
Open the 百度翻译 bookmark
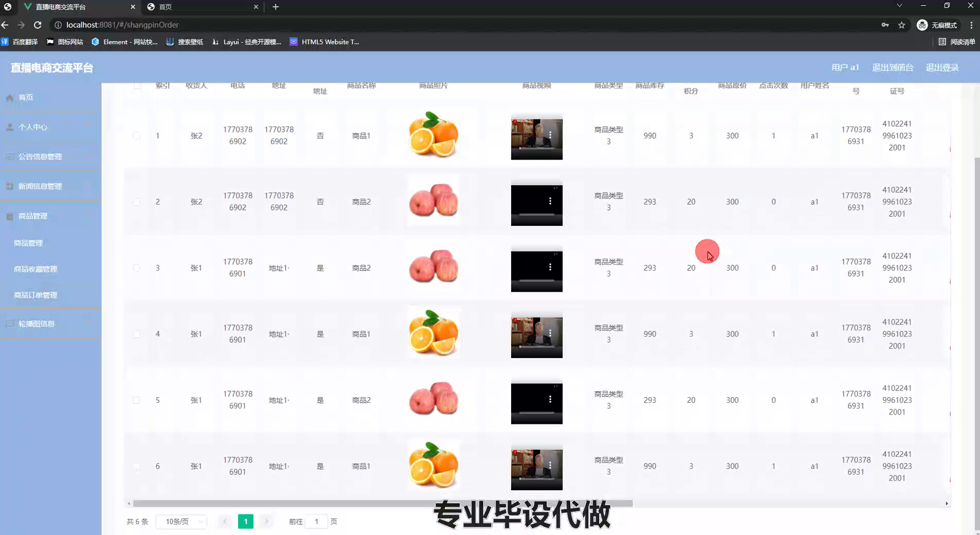(20, 42)
